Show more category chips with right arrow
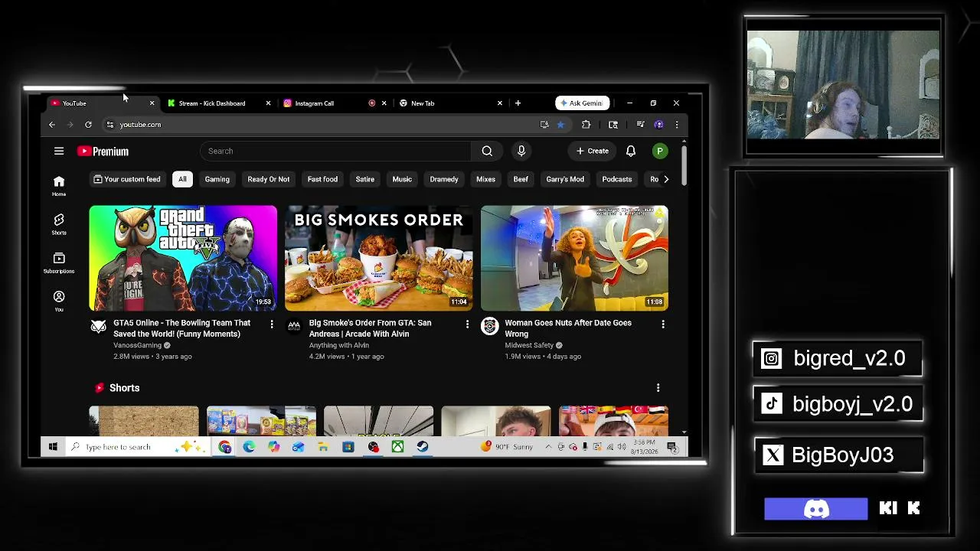This screenshot has width=980, height=551. 666,179
